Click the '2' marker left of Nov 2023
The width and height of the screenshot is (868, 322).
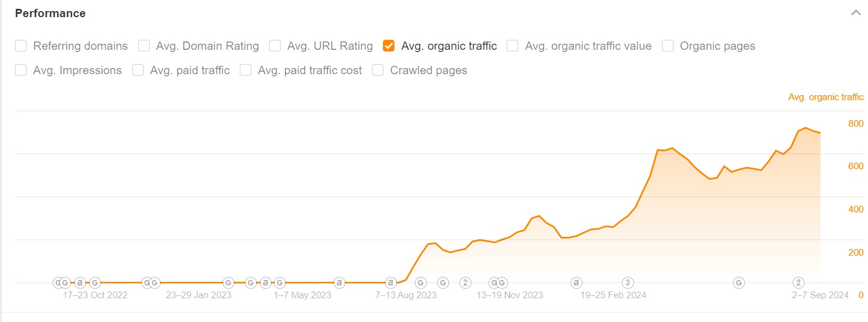coord(465,283)
